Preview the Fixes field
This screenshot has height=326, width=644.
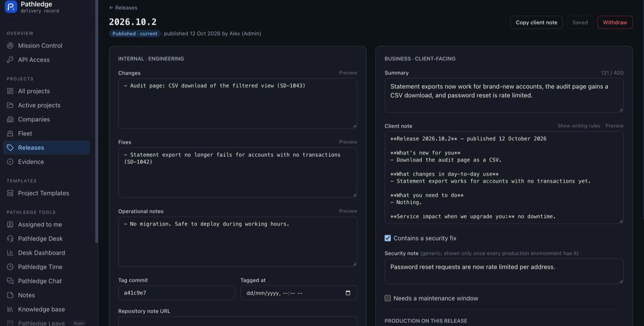pos(348,142)
